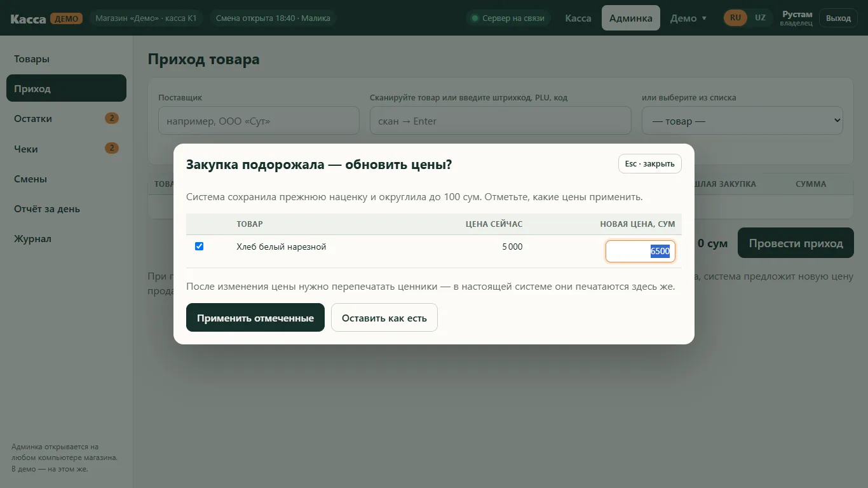
Task: Click current price 5 000 cell
Action: pyautogui.click(x=512, y=247)
